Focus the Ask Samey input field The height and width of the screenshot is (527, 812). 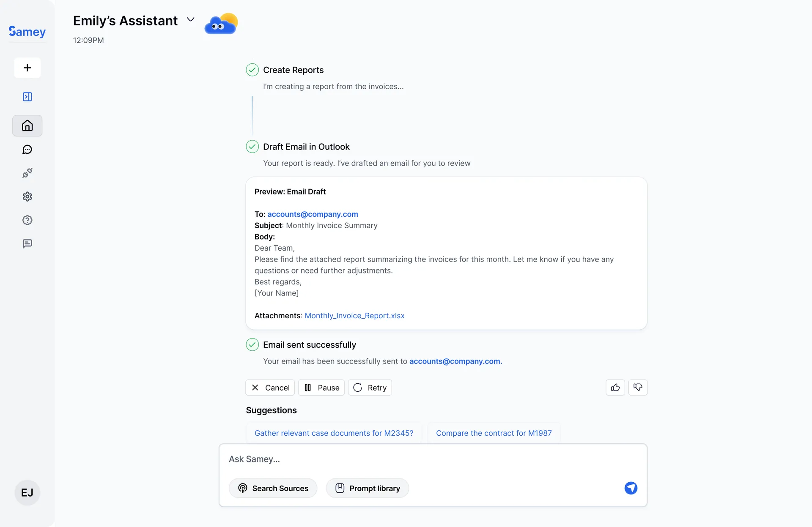pyautogui.click(x=423, y=459)
